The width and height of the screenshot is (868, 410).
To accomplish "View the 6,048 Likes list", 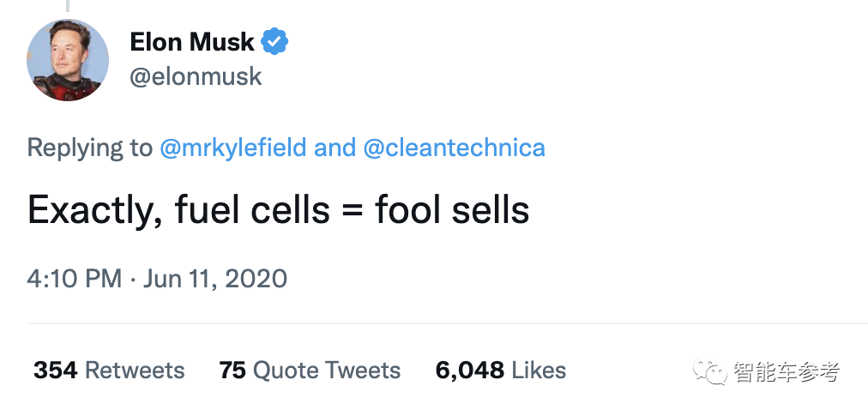I will point(501,371).
